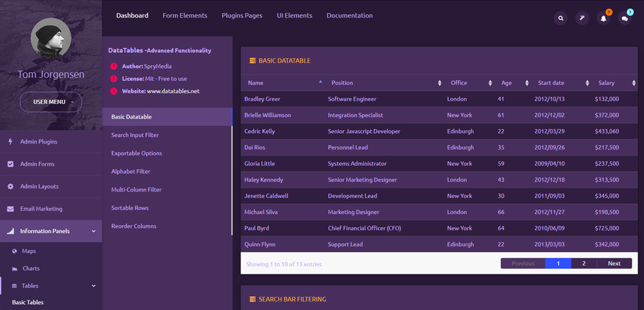Screen dimensions: 644x310
Task: Click the Haley Kennedy name cell
Action: (264, 180)
